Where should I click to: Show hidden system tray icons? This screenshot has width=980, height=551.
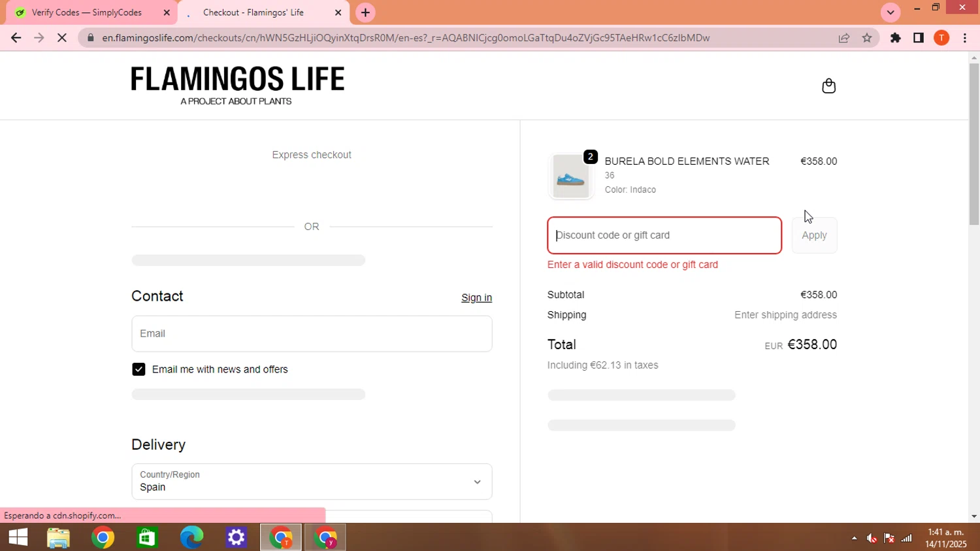(854, 538)
